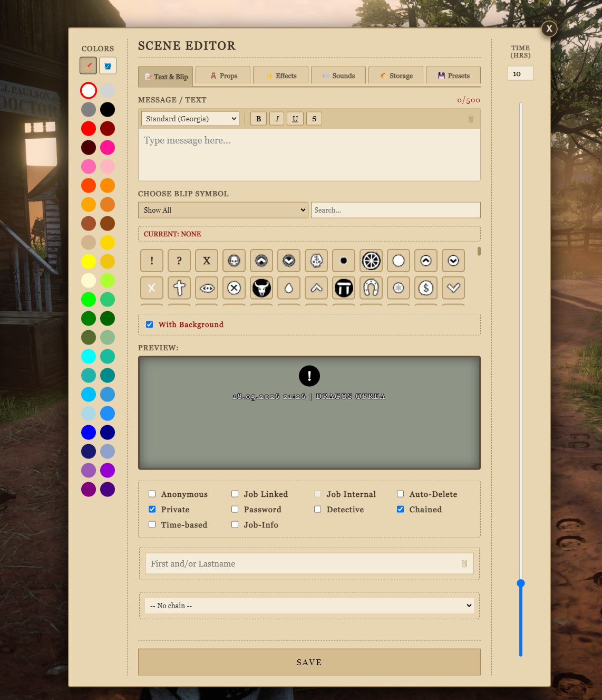Image resolution: width=602 pixels, height=700 pixels.
Task: Choose the water droplet blip symbol
Action: click(x=289, y=288)
